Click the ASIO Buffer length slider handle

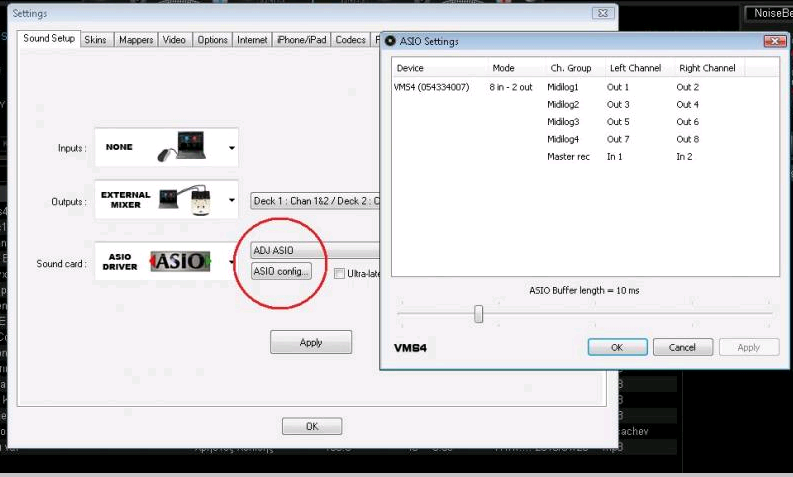click(x=479, y=314)
